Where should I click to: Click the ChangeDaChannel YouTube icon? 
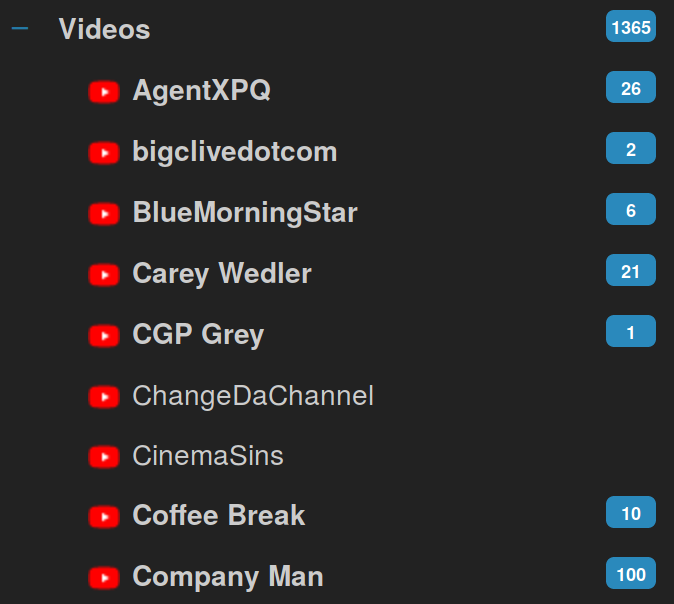[x=104, y=396]
